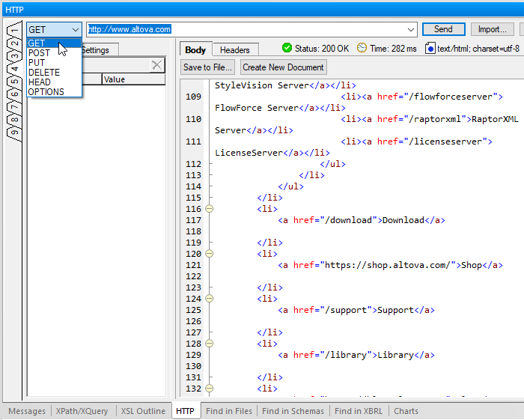Image resolution: width=524 pixels, height=420 pixels.
Task: Pick the OPTIONS request method
Action: point(46,92)
